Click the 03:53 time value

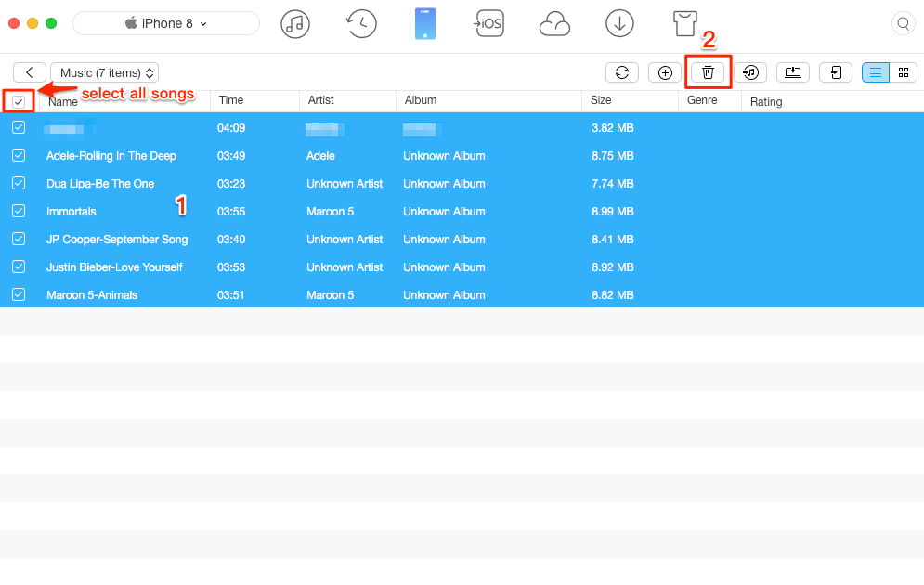231,267
